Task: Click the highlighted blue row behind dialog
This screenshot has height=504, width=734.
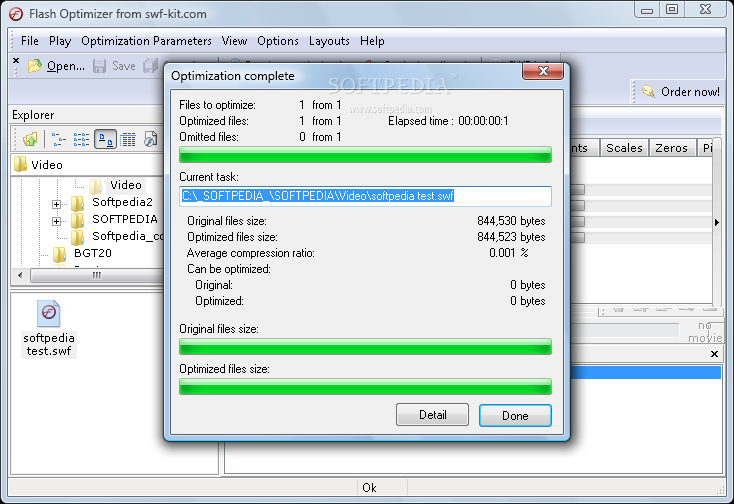Action: (x=646, y=373)
